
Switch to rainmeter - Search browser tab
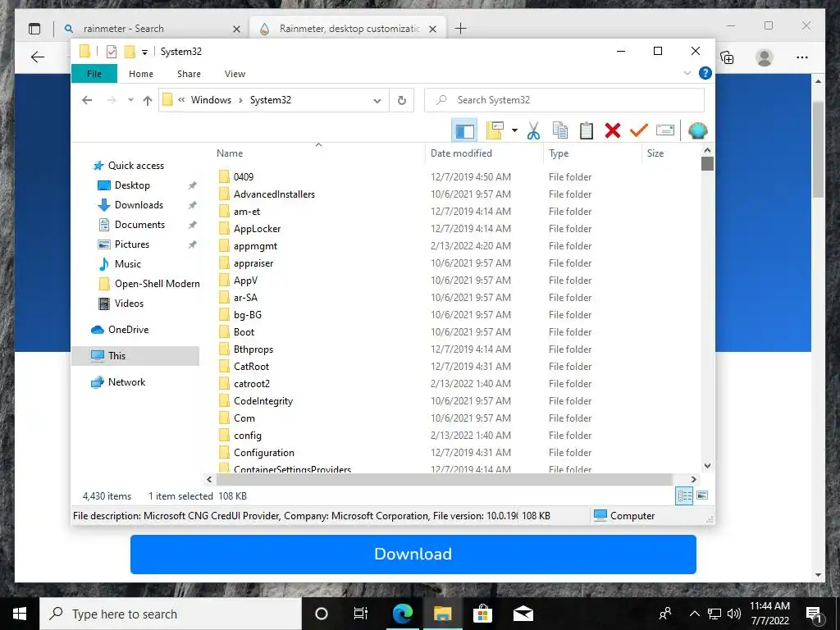coord(153,29)
